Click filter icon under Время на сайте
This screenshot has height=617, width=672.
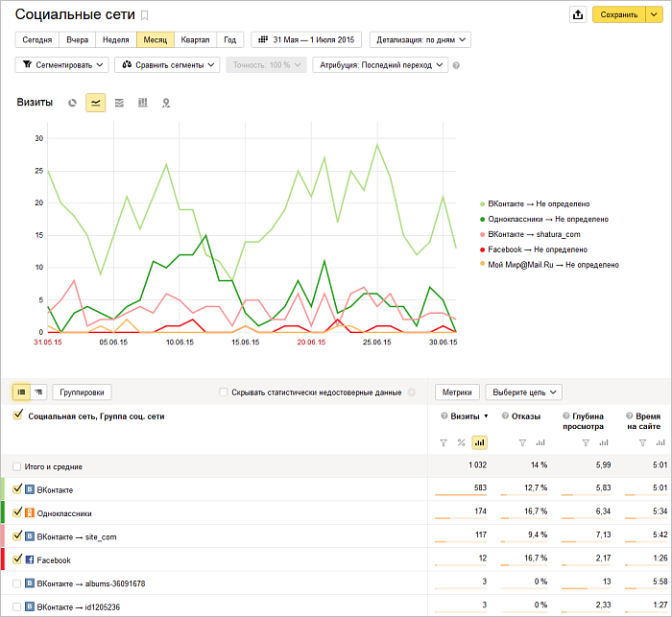click(642, 443)
